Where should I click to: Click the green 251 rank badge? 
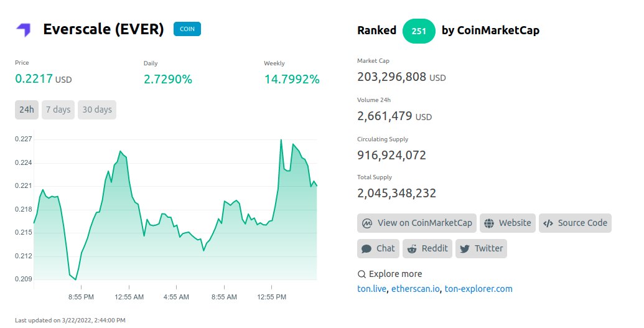pyautogui.click(x=419, y=30)
